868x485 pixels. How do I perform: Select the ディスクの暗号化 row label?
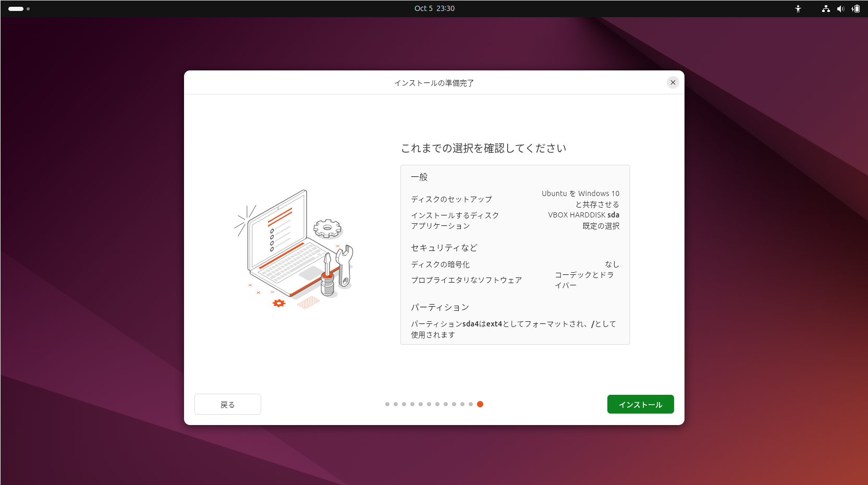[440, 264]
